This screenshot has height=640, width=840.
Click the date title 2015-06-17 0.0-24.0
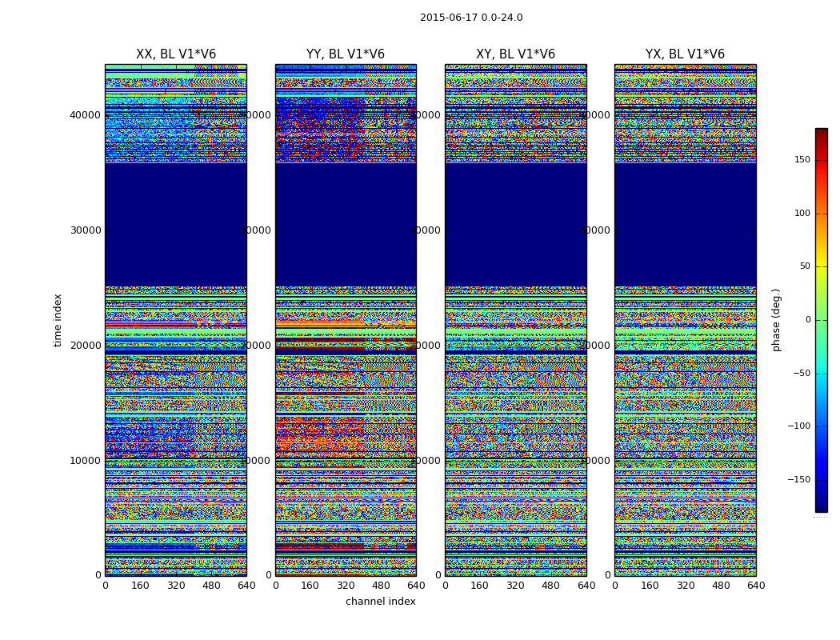point(470,18)
